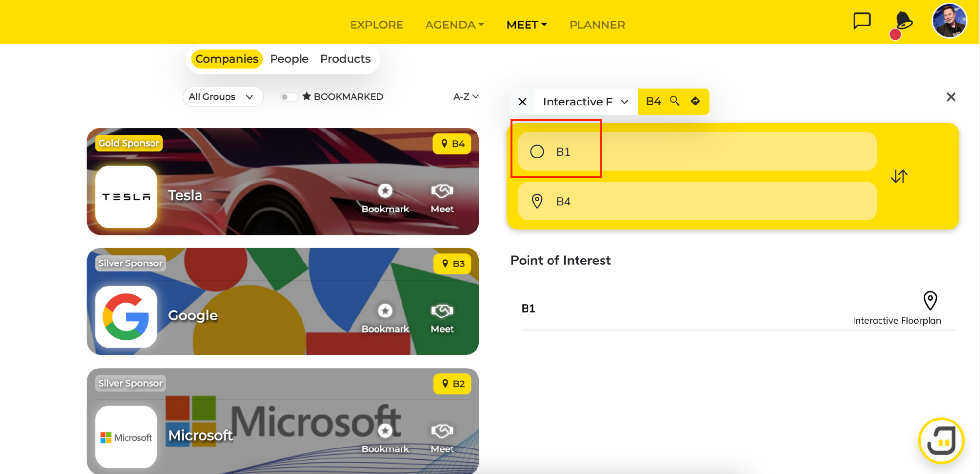Viewport: 980px width, 474px height.
Task: Bookmark the Google company
Action: pyautogui.click(x=385, y=318)
